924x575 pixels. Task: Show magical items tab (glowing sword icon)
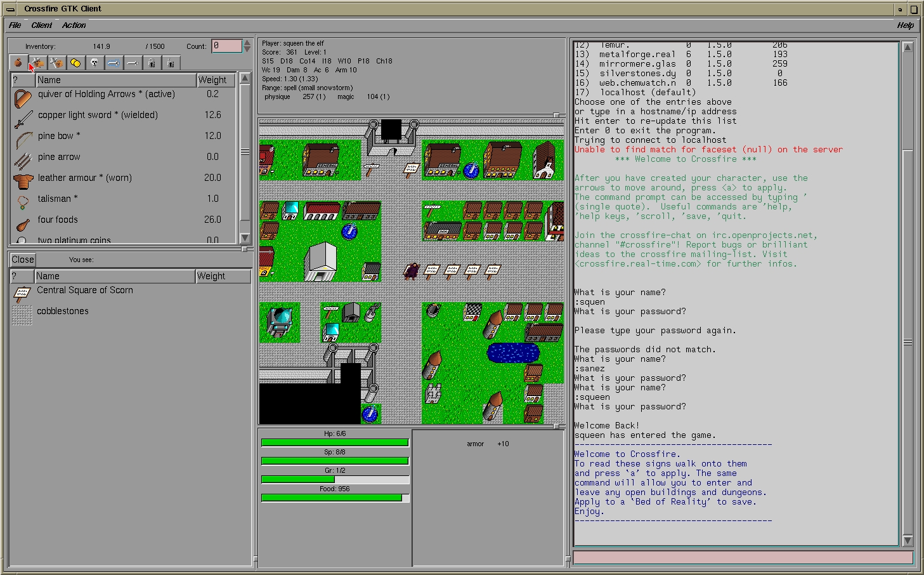(x=114, y=63)
